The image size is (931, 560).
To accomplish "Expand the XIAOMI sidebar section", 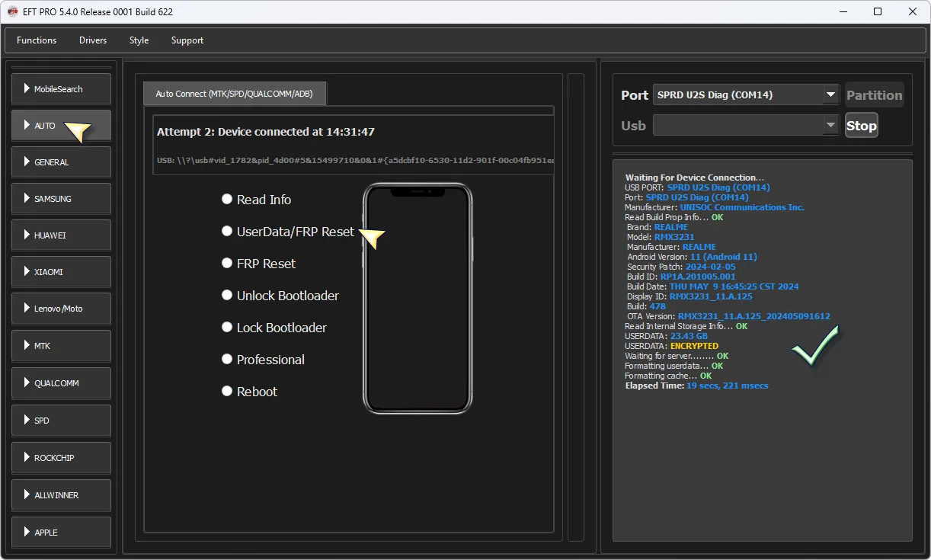I will pyautogui.click(x=62, y=272).
